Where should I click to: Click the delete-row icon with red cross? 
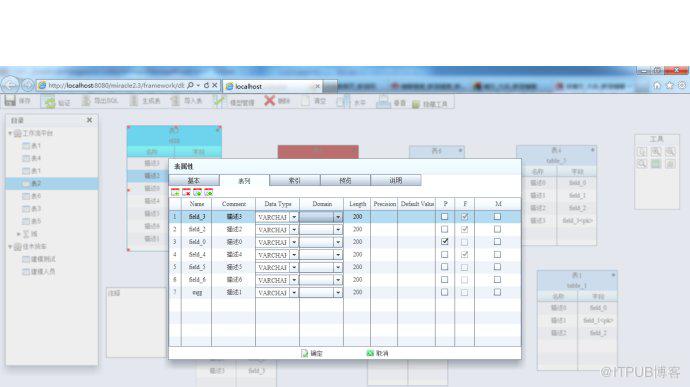pos(187,192)
